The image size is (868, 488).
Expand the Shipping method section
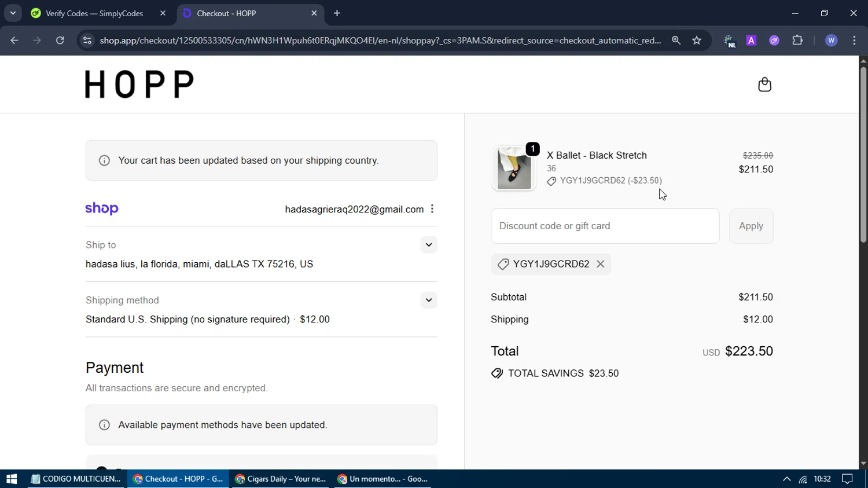(429, 300)
